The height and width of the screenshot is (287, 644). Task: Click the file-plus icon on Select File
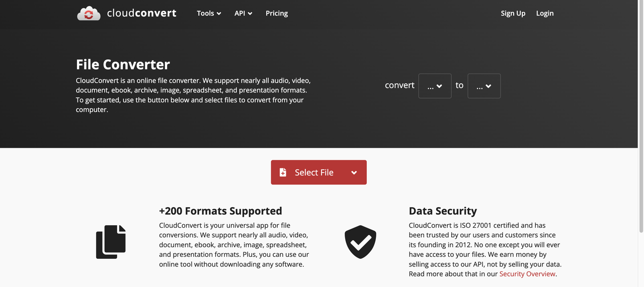pos(283,172)
